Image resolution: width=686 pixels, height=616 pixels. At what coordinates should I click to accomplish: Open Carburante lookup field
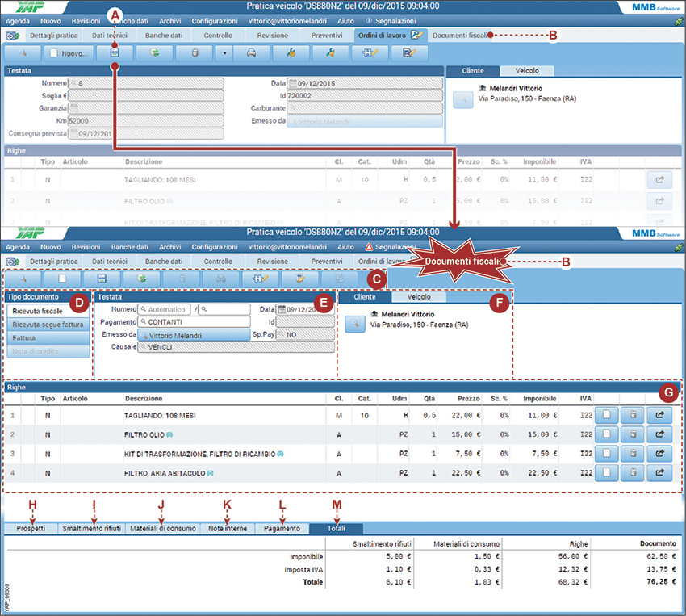tap(365, 108)
